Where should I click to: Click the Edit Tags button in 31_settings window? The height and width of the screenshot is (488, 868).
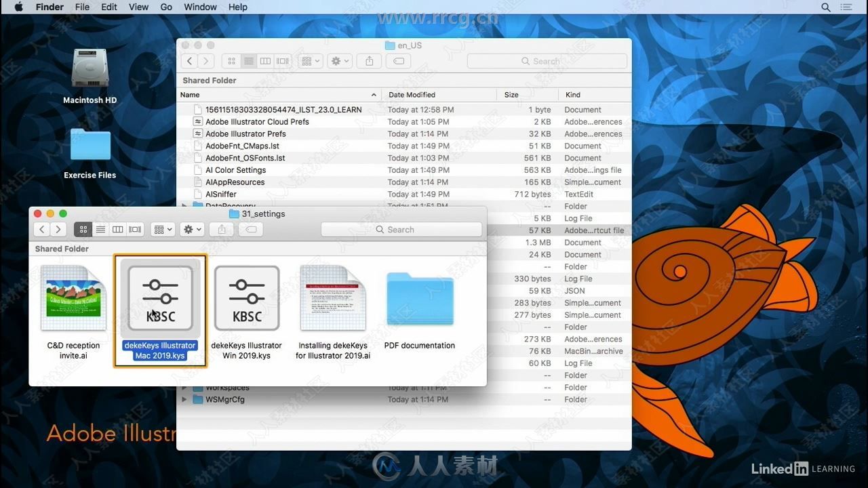coord(251,230)
